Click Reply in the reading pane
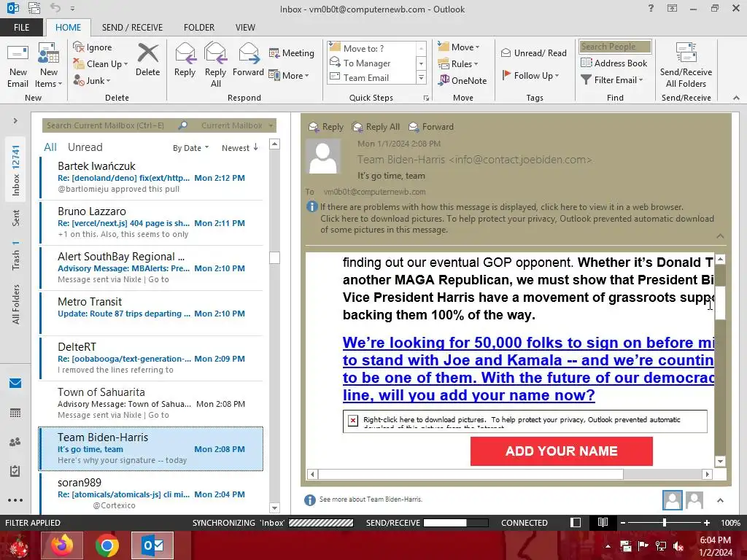Image resolution: width=747 pixels, height=560 pixels. [326, 127]
